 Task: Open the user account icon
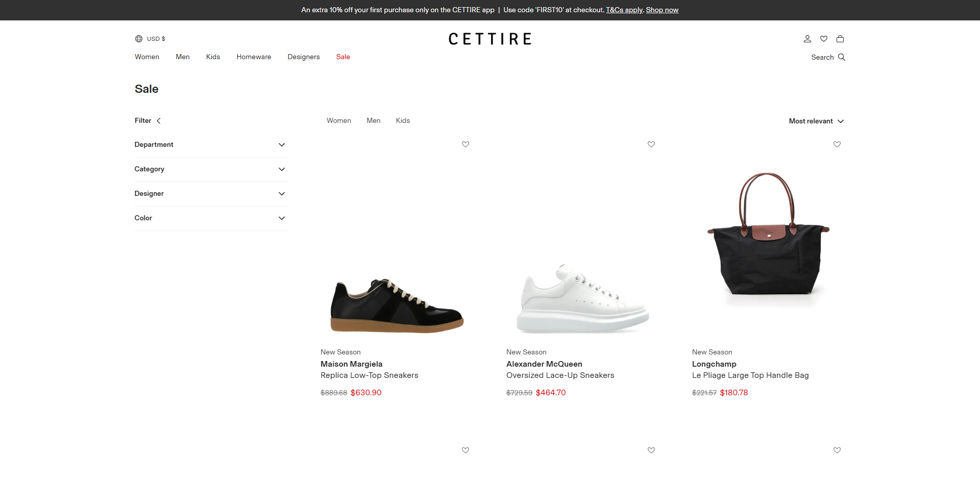click(807, 39)
